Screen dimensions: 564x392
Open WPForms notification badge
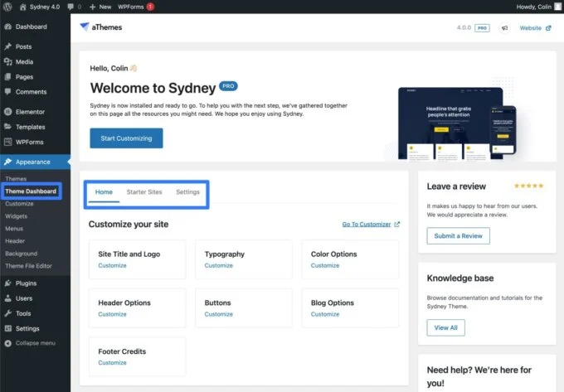(x=150, y=7)
